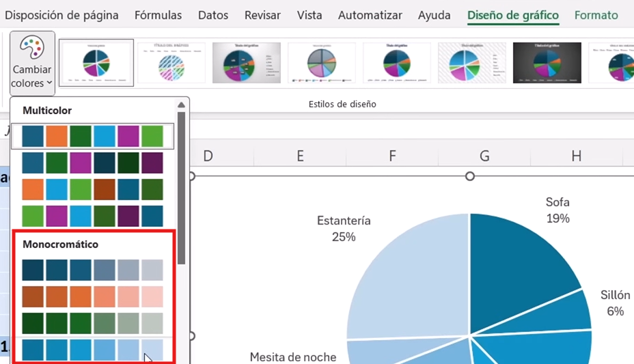Screen dimensions: 634x364
Task: Click the Estilos de diseño group label
Action: 342,104
